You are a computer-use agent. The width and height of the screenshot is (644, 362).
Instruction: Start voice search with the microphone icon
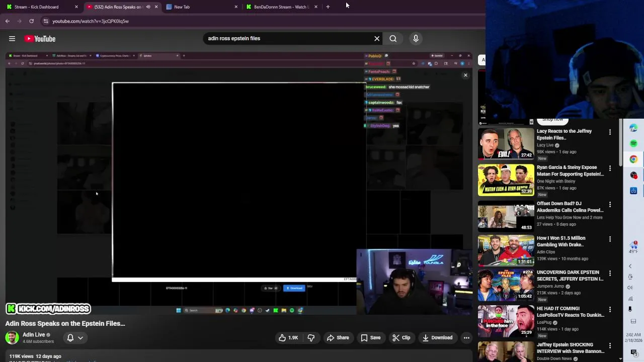pos(416,38)
